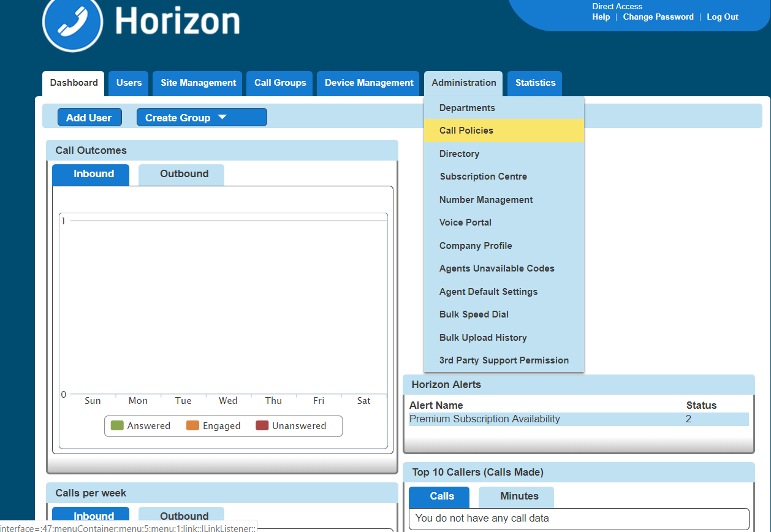
Task: Click the Log Out link
Action: click(723, 17)
